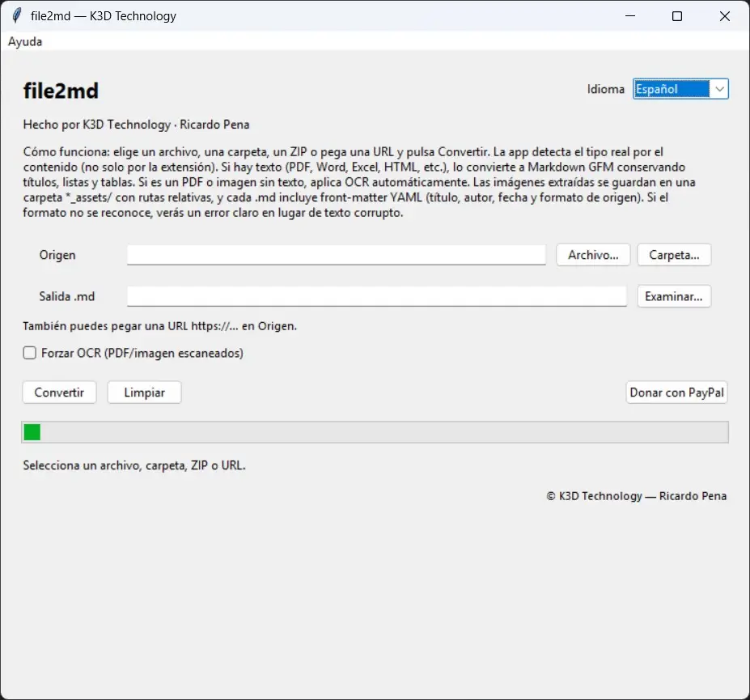Clear fields with the Limpiar button

[145, 392]
